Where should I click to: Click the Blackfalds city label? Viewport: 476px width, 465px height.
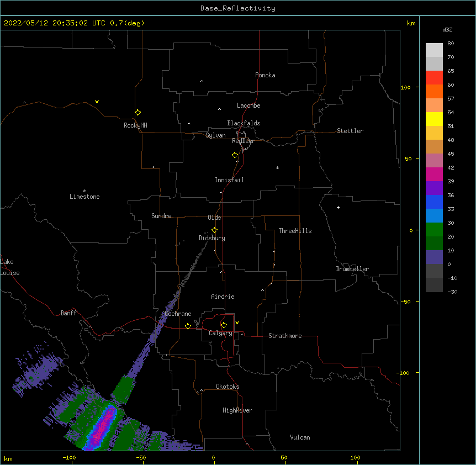244,123
